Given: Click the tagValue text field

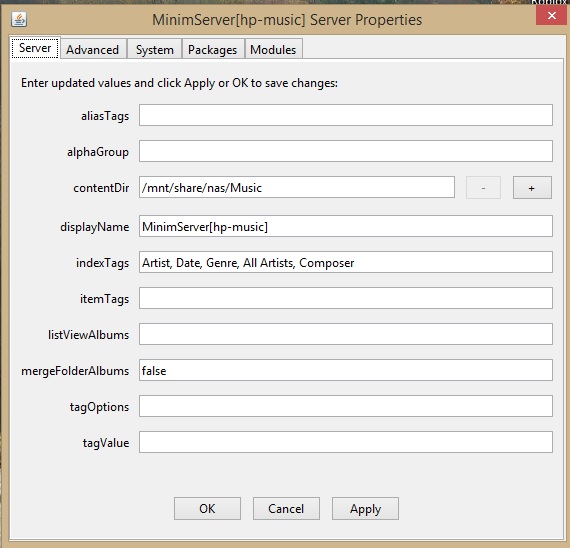Looking at the screenshot, I should [346, 442].
